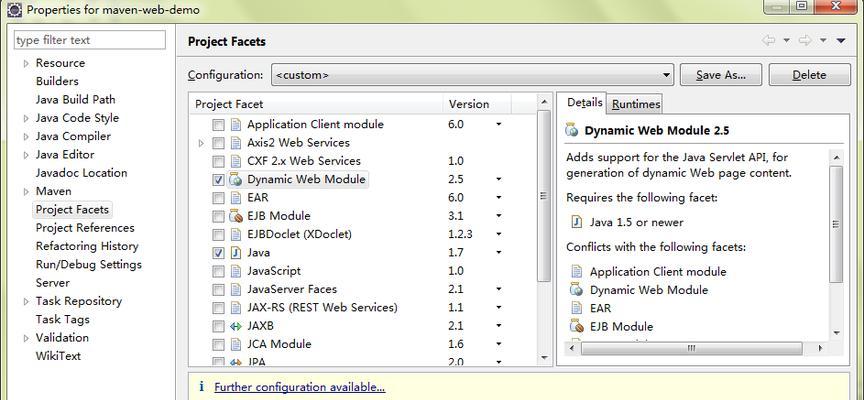Image resolution: width=864 pixels, height=400 pixels.
Task: Open the view menu triangle in header
Action: (841, 40)
